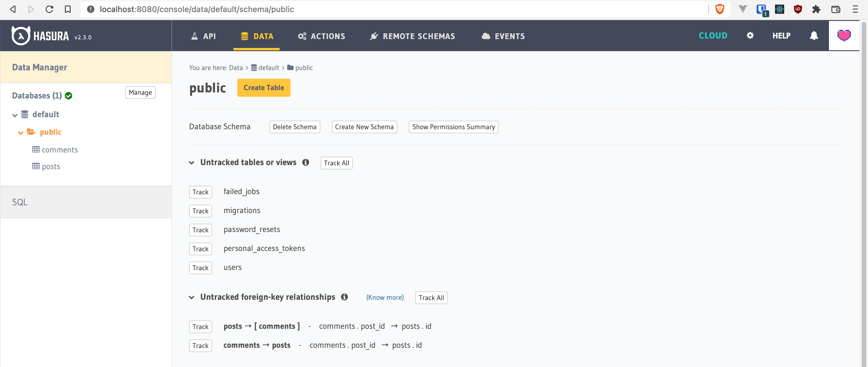This screenshot has width=868, height=367.
Task: Collapse Untracked tables or views section
Action: pyautogui.click(x=191, y=163)
